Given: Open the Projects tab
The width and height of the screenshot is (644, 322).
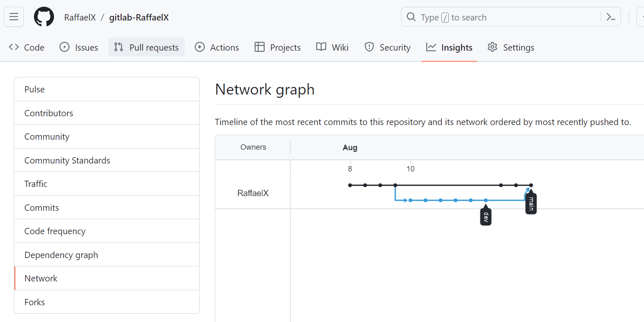Looking at the screenshot, I should pyautogui.click(x=278, y=47).
